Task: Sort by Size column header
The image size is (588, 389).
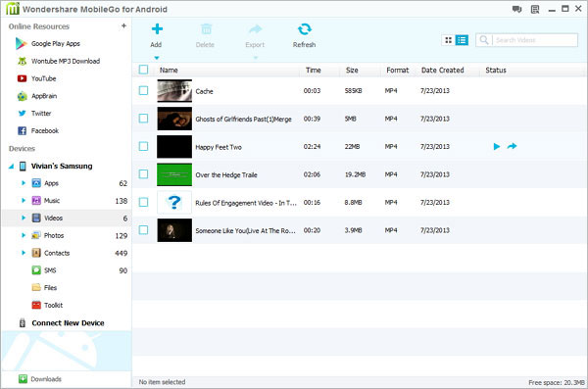Action: tap(352, 71)
